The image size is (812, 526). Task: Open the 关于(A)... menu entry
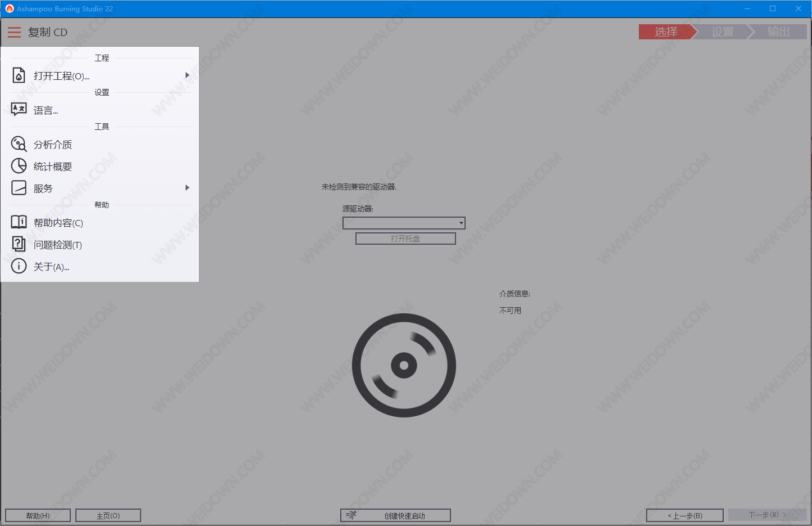pos(100,267)
